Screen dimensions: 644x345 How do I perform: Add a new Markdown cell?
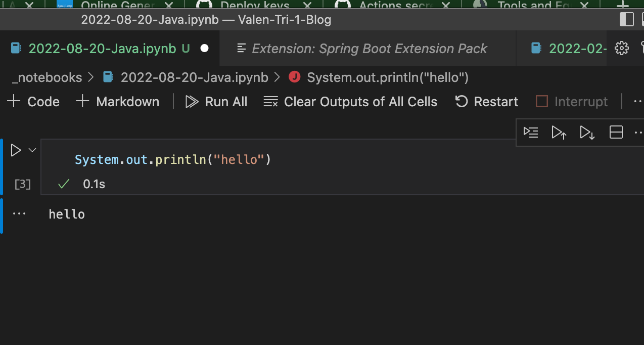click(x=117, y=102)
